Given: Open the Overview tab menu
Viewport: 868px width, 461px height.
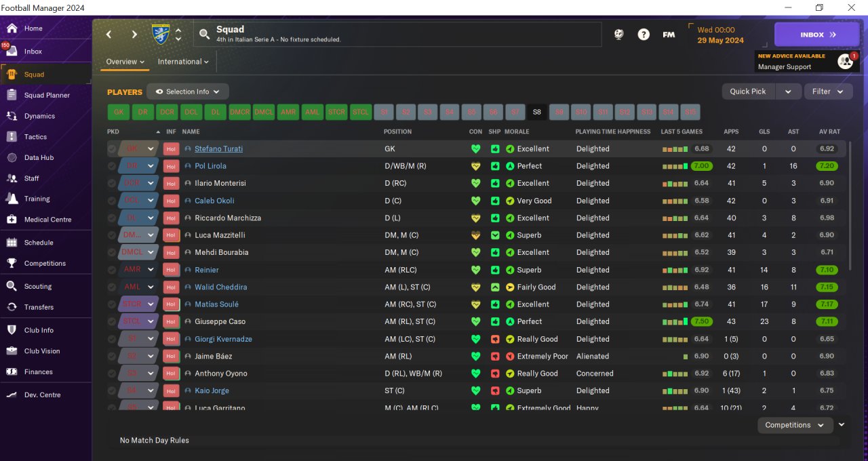Looking at the screenshot, I should coord(125,62).
